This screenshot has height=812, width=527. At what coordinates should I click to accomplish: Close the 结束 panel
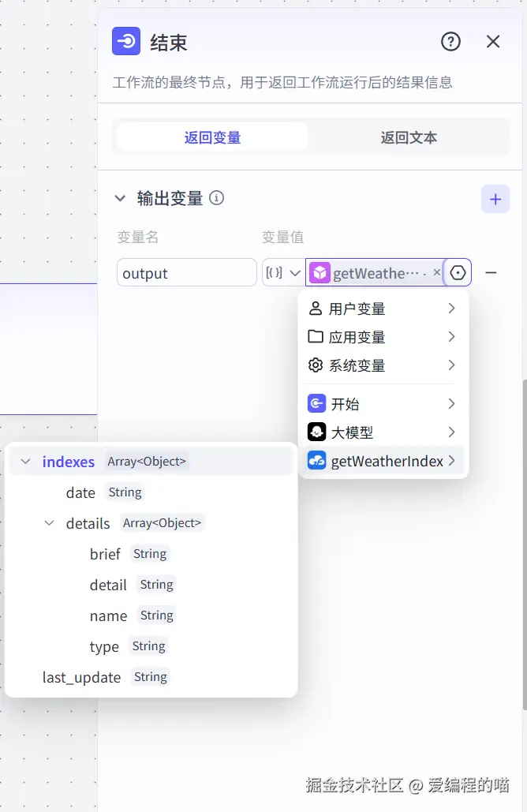point(493,41)
